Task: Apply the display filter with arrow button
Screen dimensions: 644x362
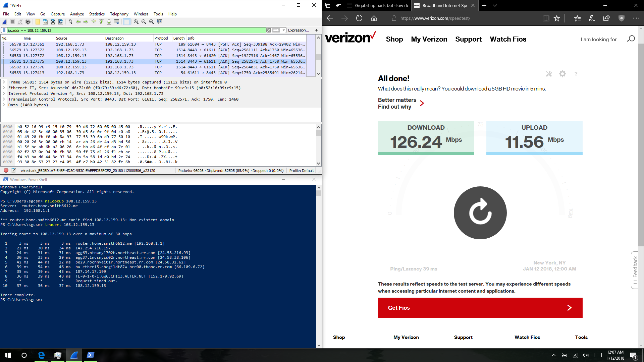Action: (276, 30)
